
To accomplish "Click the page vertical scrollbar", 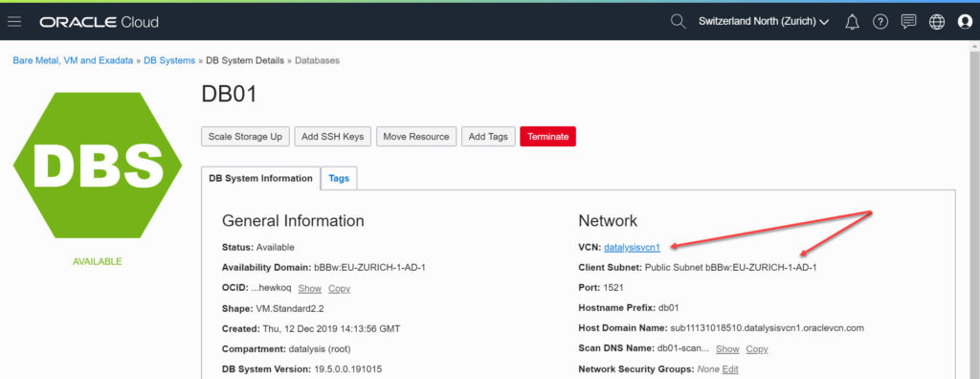I will pos(974,210).
